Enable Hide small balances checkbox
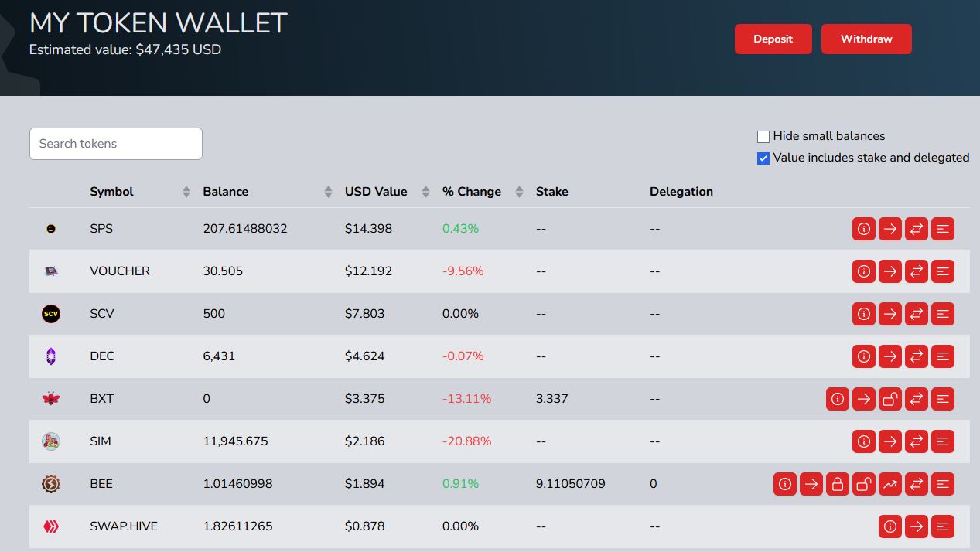980x552 pixels. pos(763,137)
